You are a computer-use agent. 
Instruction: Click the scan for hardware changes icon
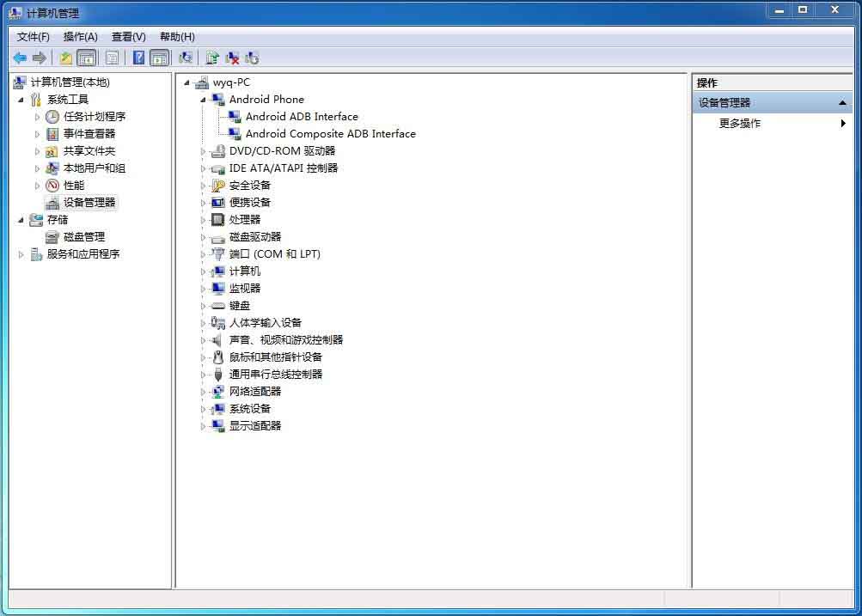pos(185,58)
